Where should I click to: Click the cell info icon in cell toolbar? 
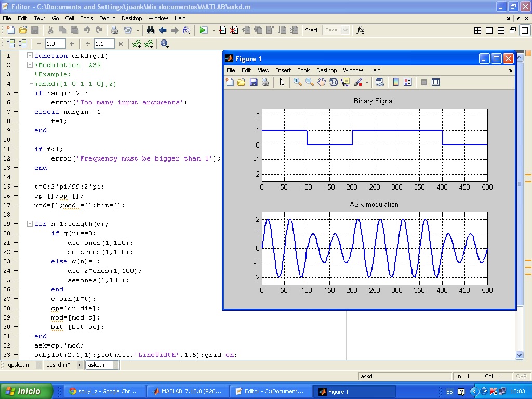(164, 44)
